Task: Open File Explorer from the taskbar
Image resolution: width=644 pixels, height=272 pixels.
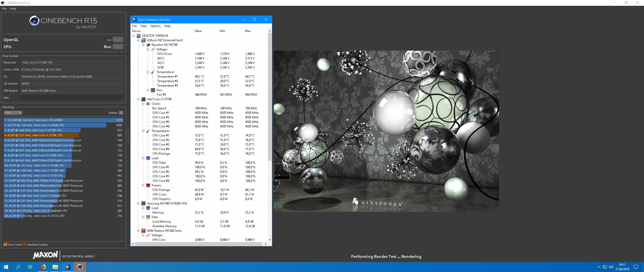Action: click(55, 267)
